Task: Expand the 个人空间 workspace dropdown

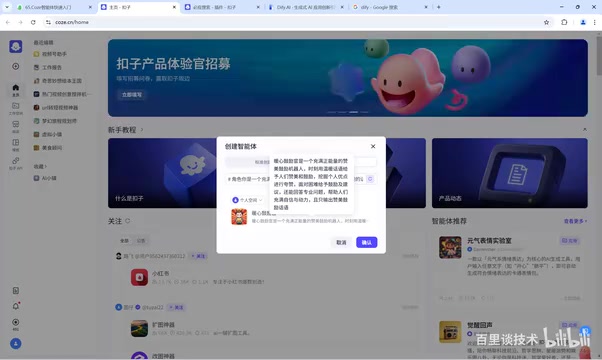Action: click(x=248, y=200)
